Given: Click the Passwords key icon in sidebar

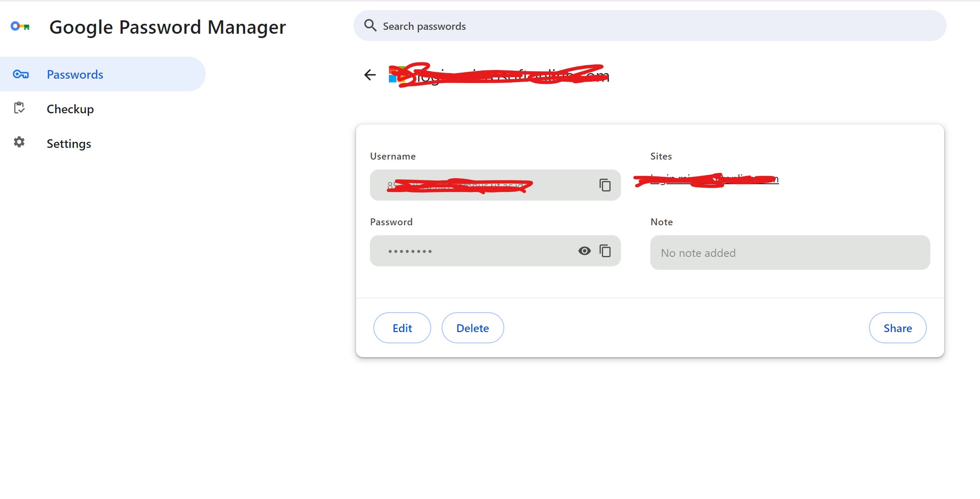Looking at the screenshot, I should tap(20, 74).
